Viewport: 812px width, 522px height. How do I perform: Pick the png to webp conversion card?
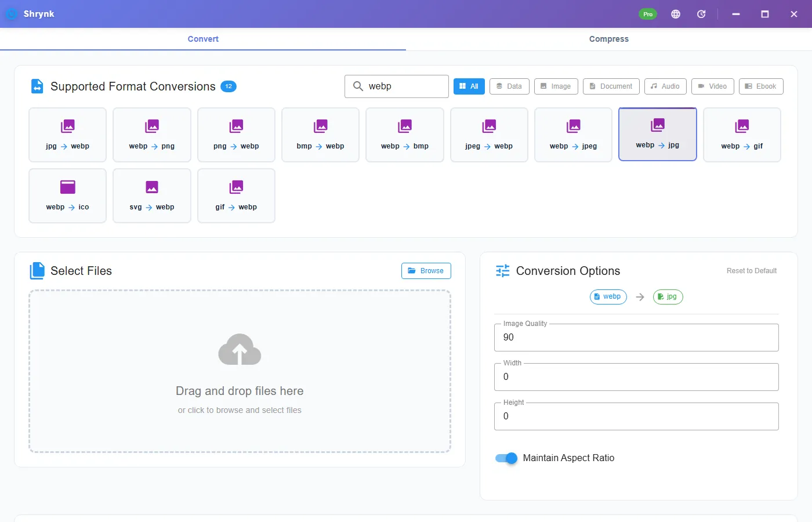pyautogui.click(x=236, y=135)
